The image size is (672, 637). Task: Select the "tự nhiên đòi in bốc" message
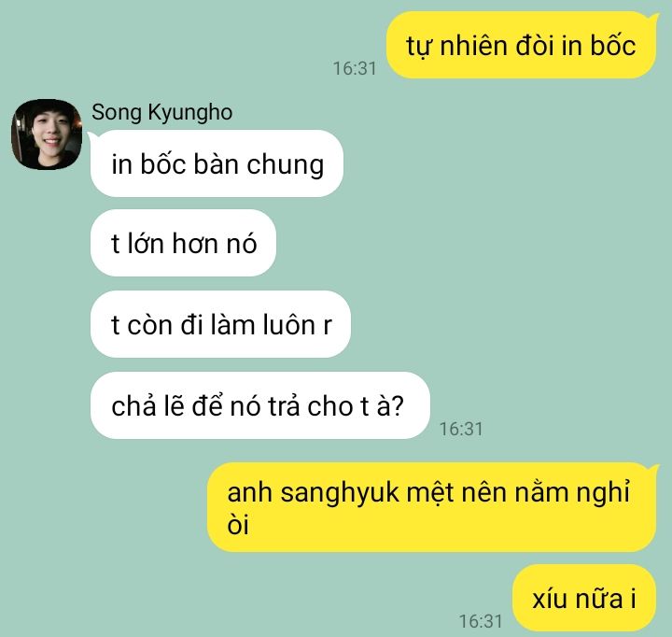[x=521, y=45]
